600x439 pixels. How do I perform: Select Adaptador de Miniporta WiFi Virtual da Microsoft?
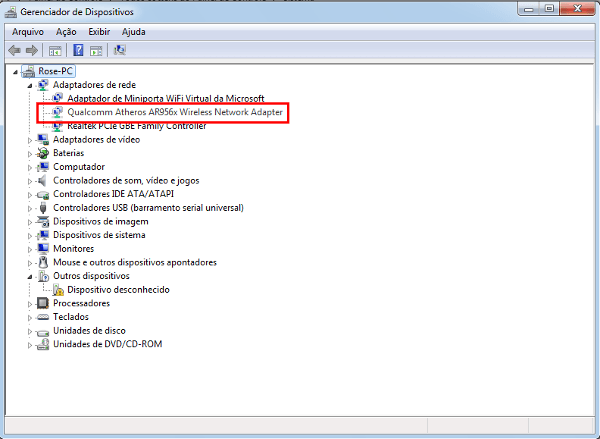coord(166,98)
